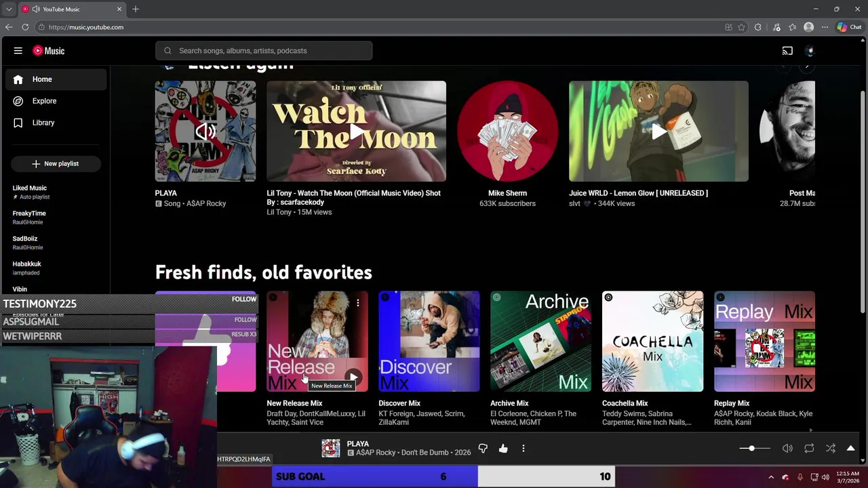Click the now-playing album art thumbnail
This screenshot has width=868, height=488.
click(331, 449)
